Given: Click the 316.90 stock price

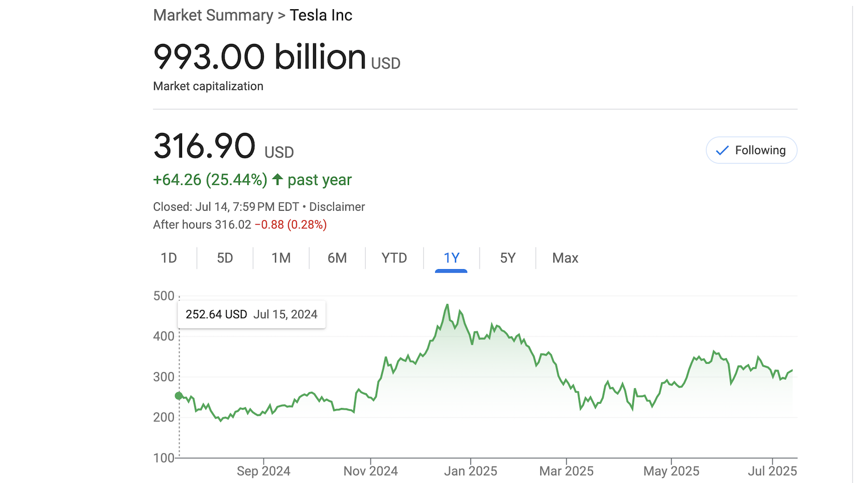Looking at the screenshot, I should click(x=205, y=147).
